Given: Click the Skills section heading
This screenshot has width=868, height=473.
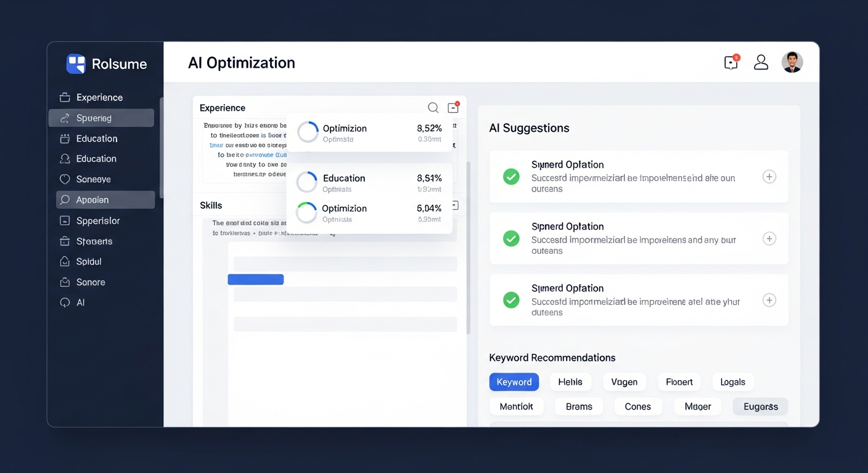Looking at the screenshot, I should click(211, 205).
